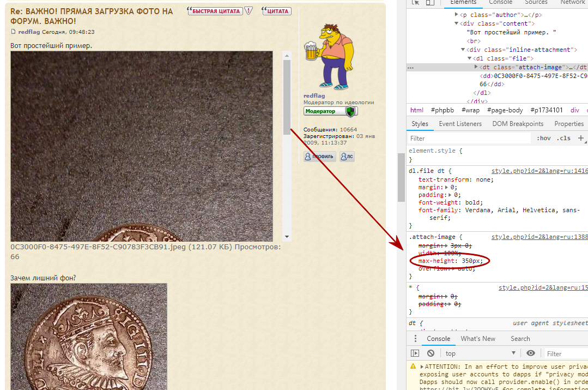Collapse the div inline-attachment node

pos(463,50)
